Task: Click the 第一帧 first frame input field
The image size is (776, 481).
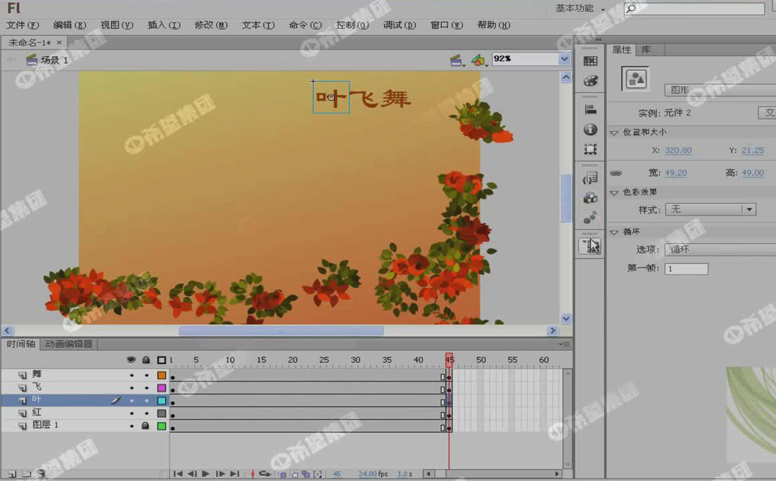Action: pos(685,269)
